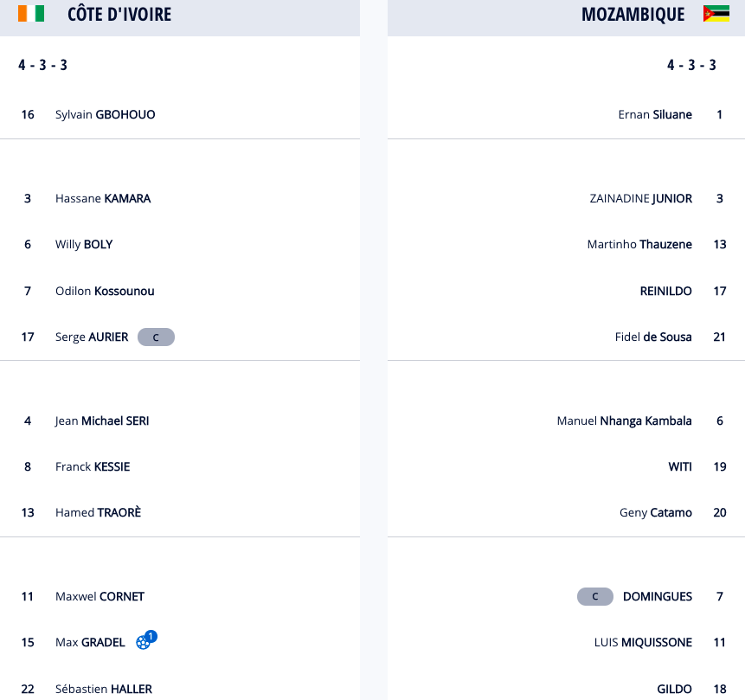Click on Reinildo in Mozambique's defense

[665, 291]
